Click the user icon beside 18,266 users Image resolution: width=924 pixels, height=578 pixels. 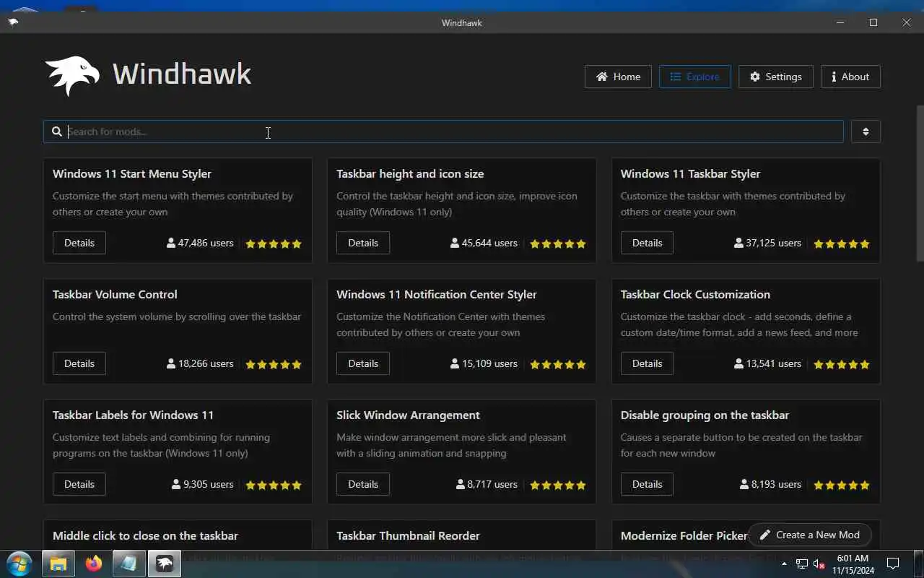point(171,363)
